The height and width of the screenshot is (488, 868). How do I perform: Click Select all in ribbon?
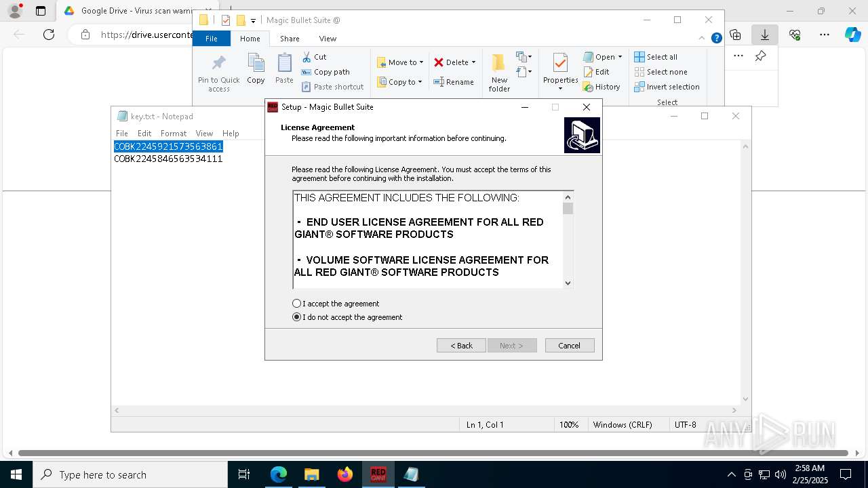(x=656, y=57)
